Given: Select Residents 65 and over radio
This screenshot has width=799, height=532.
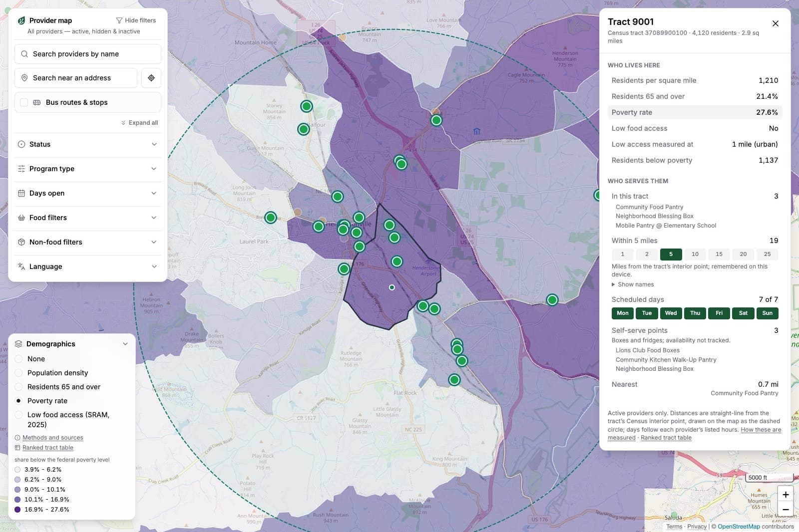Looking at the screenshot, I should click(x=18, y=387).
